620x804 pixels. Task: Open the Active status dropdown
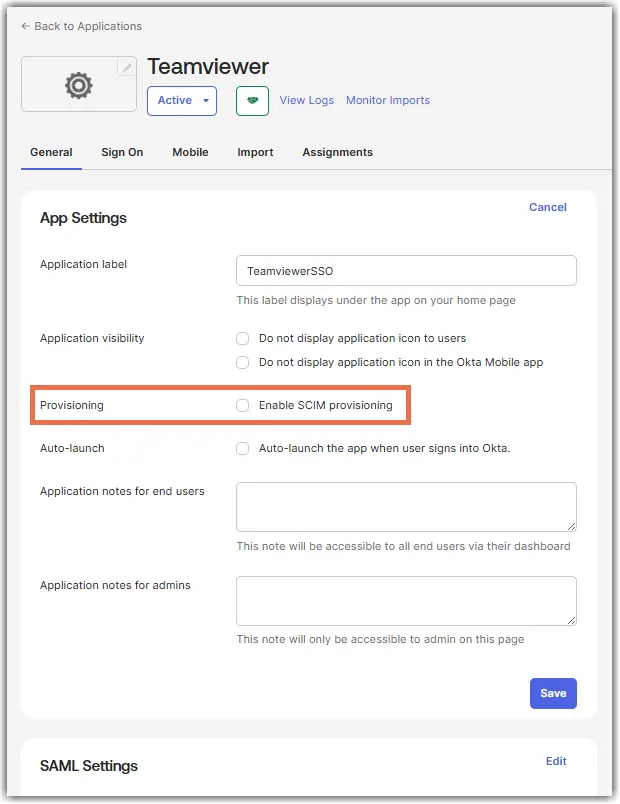182,100
